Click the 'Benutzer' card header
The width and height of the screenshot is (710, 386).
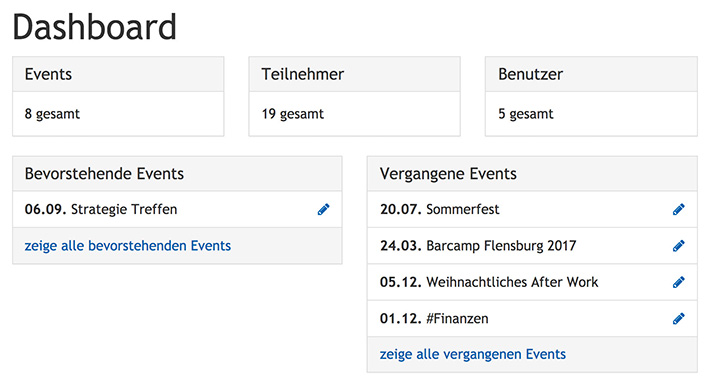(x=591, y=74)
